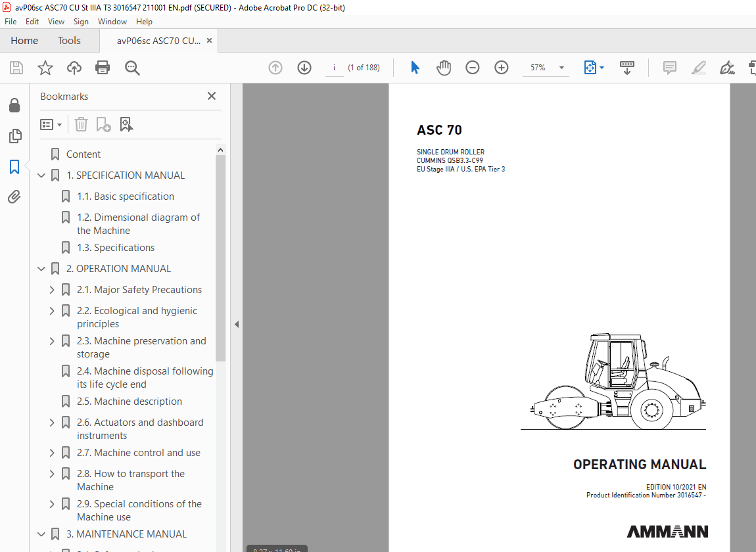Select the Hand tool in the toolbar

pyautogui.click(x=444, y=68)
